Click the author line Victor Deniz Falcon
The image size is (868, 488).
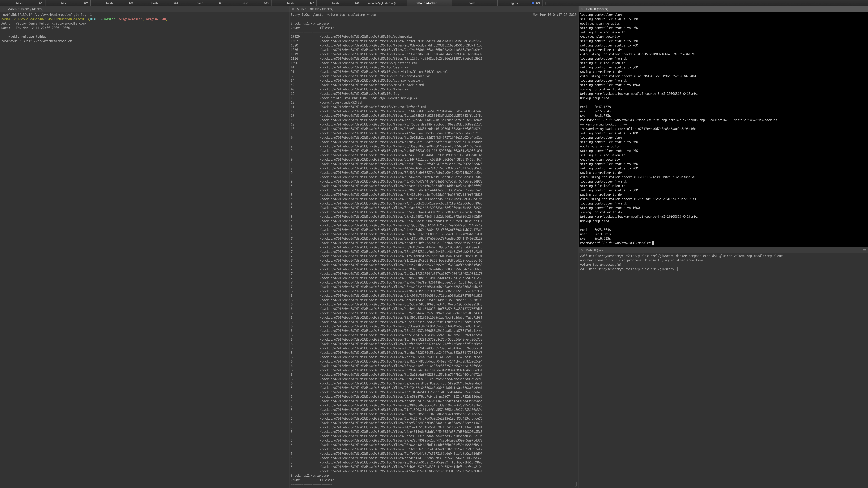44,24
